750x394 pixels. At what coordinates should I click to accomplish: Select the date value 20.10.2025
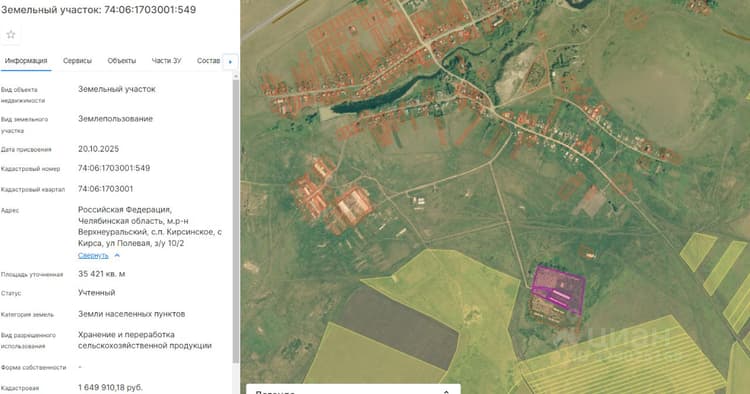click(x=99, y=149)
